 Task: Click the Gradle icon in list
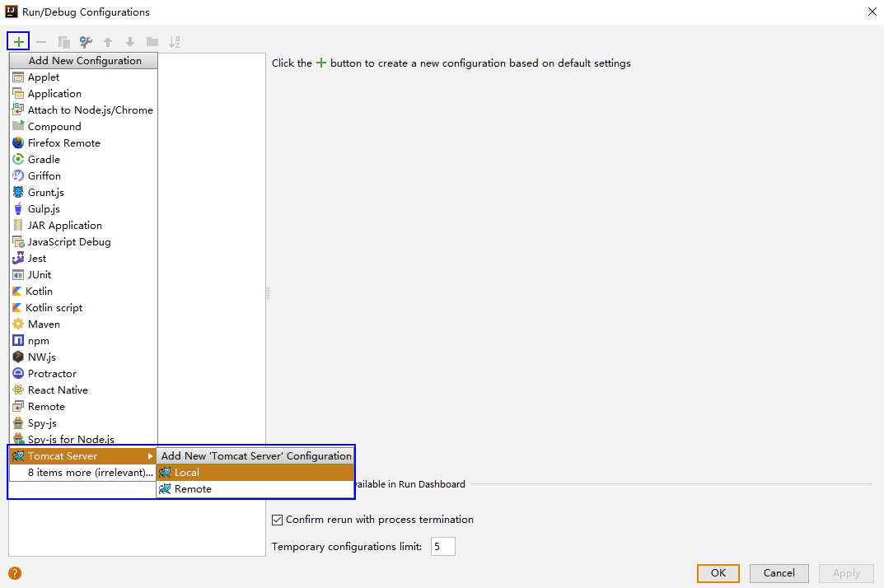pos(18,160)
